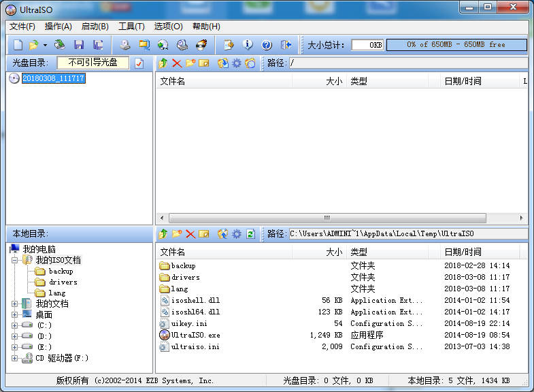Collapse the 我的ISO文档 tree node
The width and height of the screenshot is (534, 392).
coord(14,260)
